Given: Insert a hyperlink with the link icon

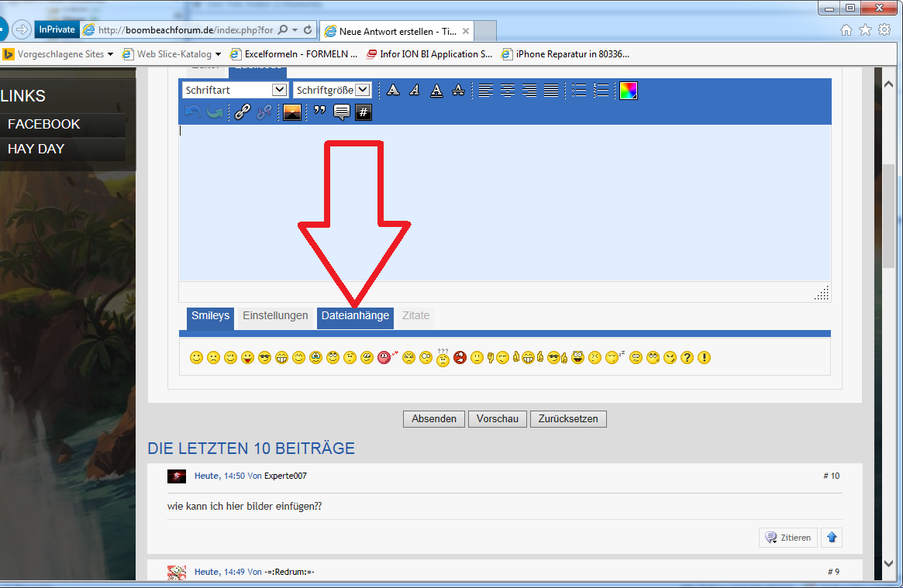Looking at the screenshot, I should coord(243,112).
